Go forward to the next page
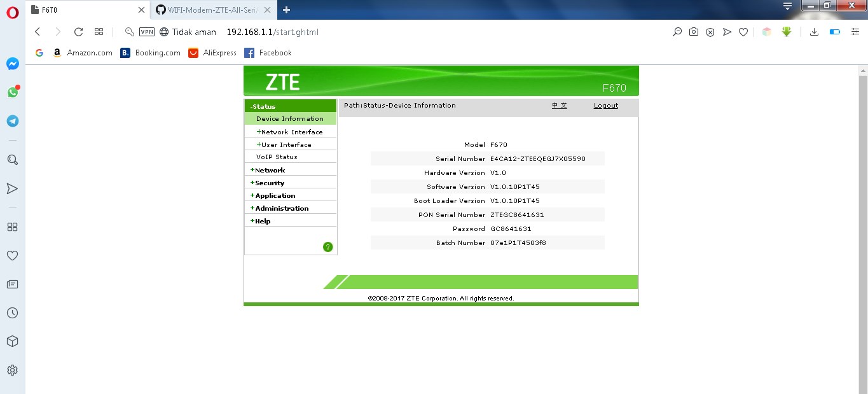 [x=58, y=32]
